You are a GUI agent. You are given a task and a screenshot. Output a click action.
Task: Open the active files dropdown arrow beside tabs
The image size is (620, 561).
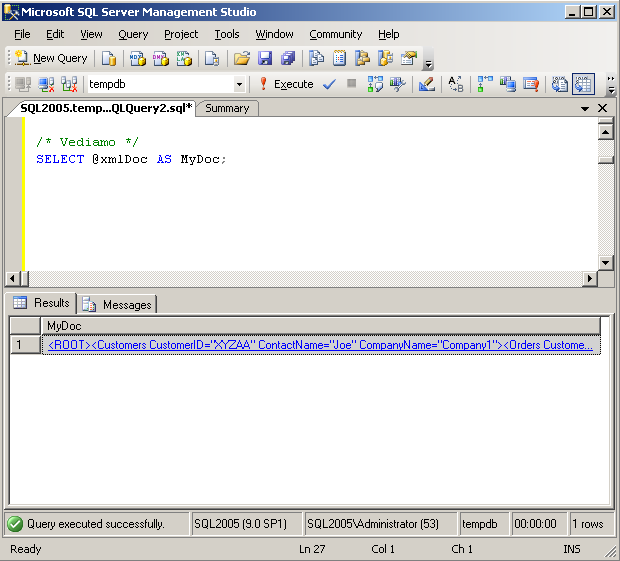point(585,109)
